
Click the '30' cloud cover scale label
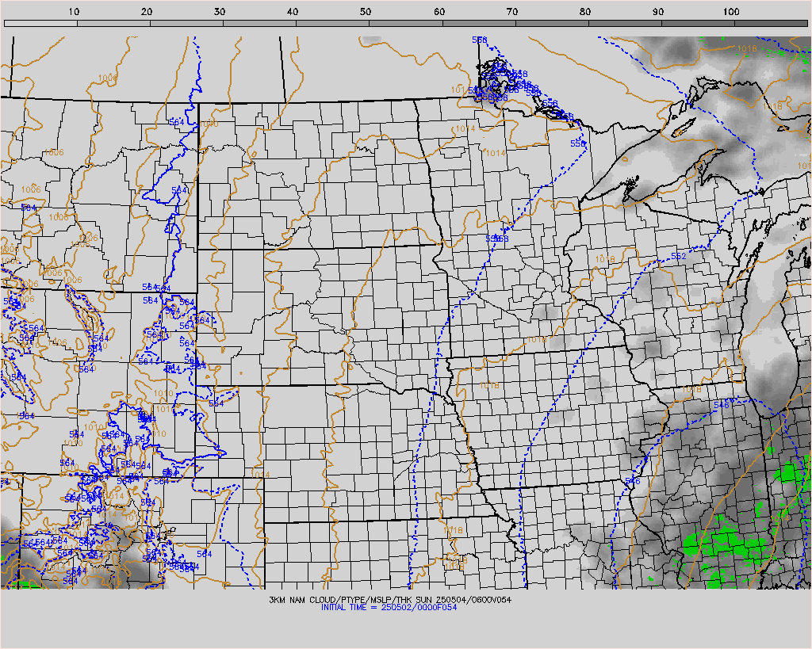[220, 11]
